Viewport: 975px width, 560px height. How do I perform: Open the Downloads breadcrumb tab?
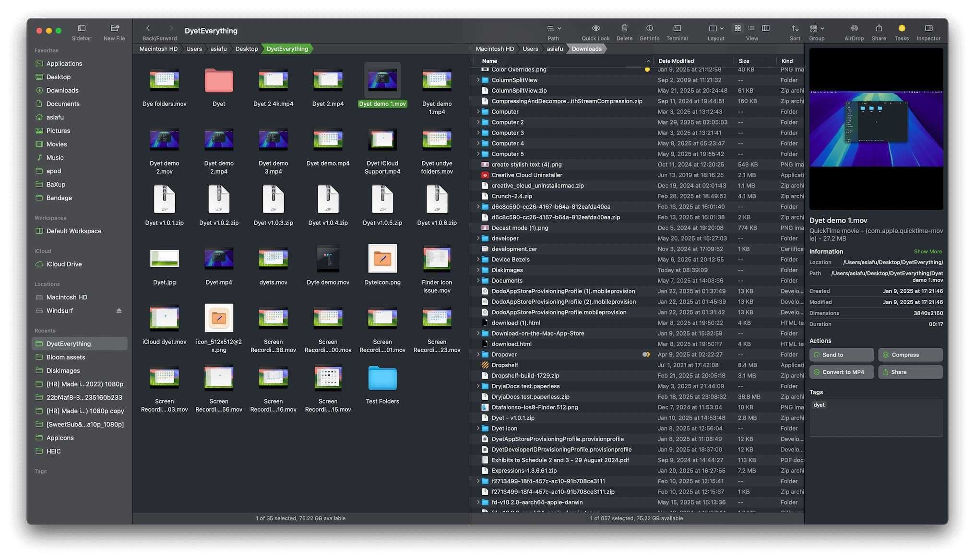[586, 48]
